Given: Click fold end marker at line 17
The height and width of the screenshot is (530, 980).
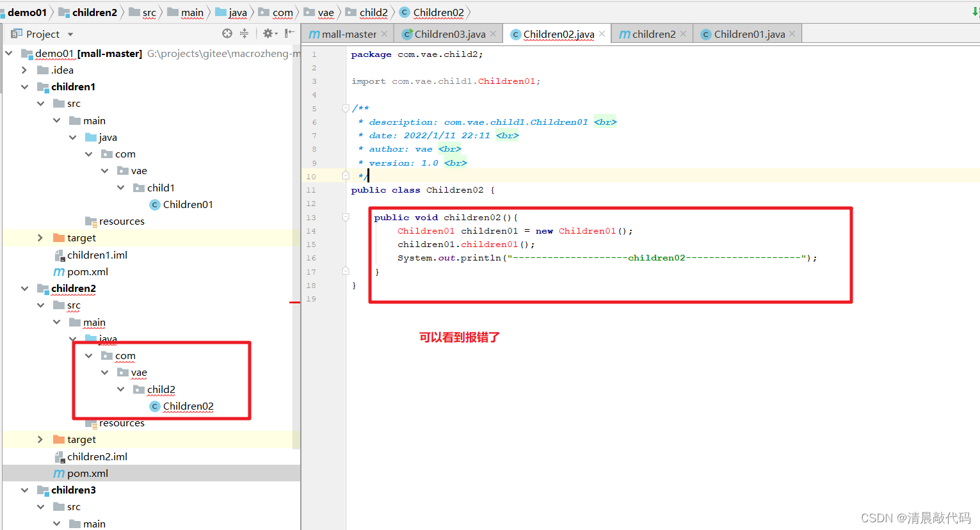Looking at the screenshot, I should coord(346,271).
